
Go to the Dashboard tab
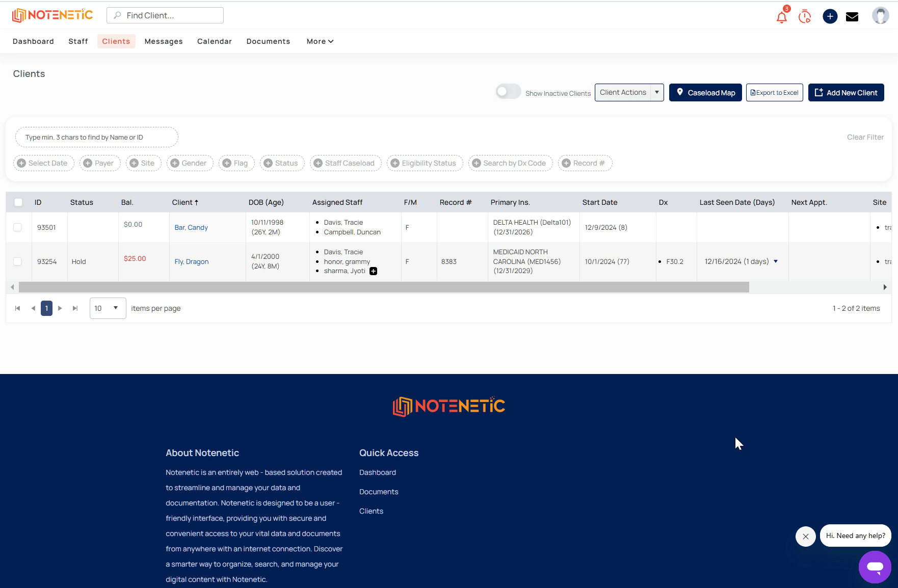point(33,41)
